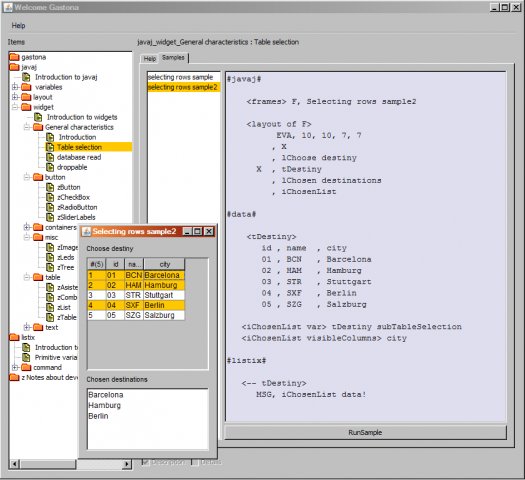
Task: Click the Barcelona row in the table
Action: click(x=136, y=275)
